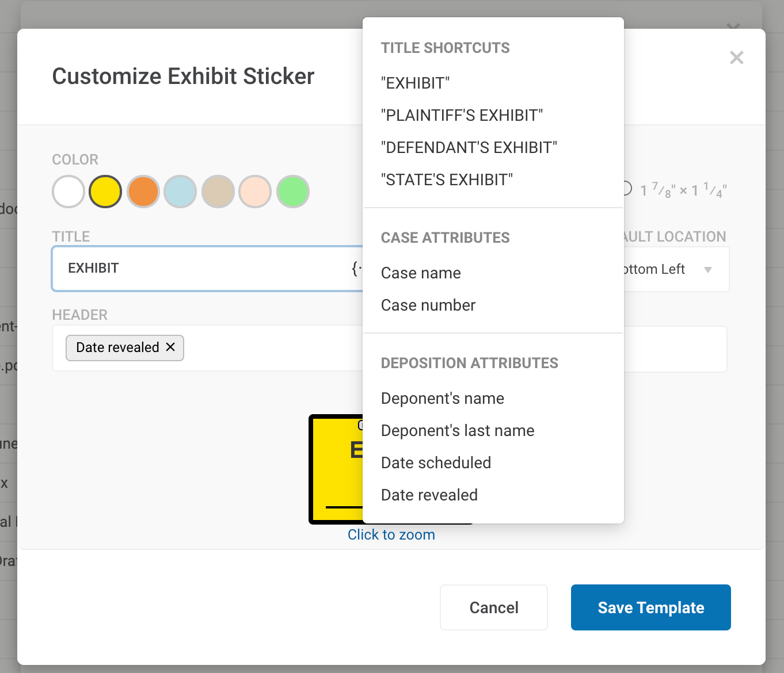Choose the "PLAINTIFF'S EXHIBIT" shortcut
Viewport: 784px width, 673px height.
pyautogui.click(x=462, y=116)
